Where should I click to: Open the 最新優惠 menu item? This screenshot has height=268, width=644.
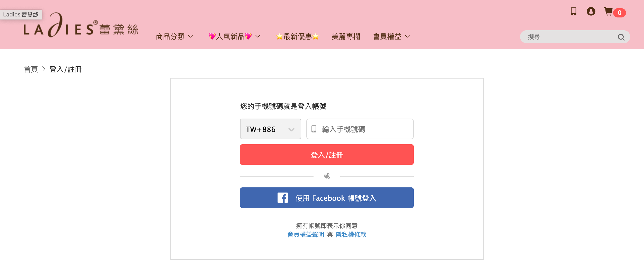coord(297,37)
